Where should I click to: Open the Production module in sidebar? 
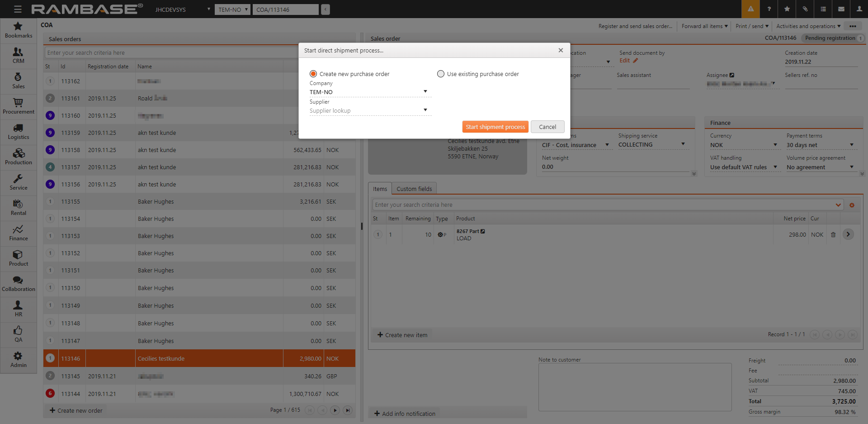coord(18,157)
